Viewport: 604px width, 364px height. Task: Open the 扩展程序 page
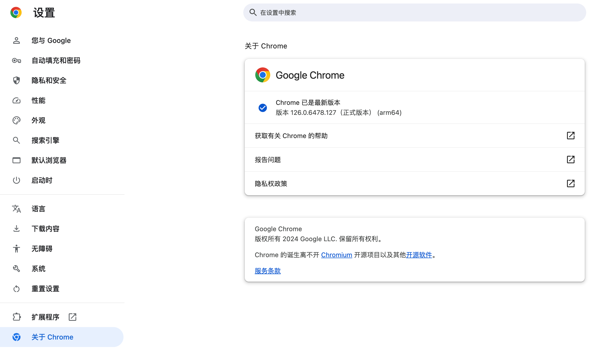coord(62,317)
